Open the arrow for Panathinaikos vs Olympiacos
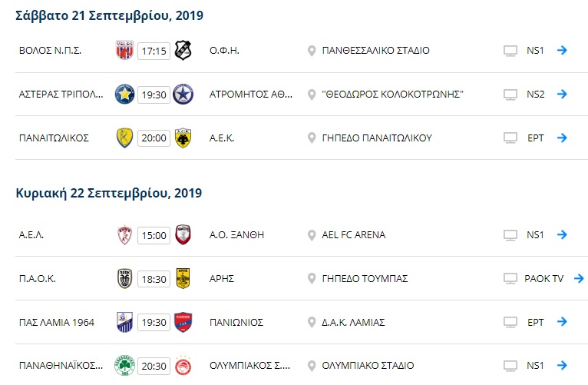Screen dimensions: 588x385 [562, 365]
